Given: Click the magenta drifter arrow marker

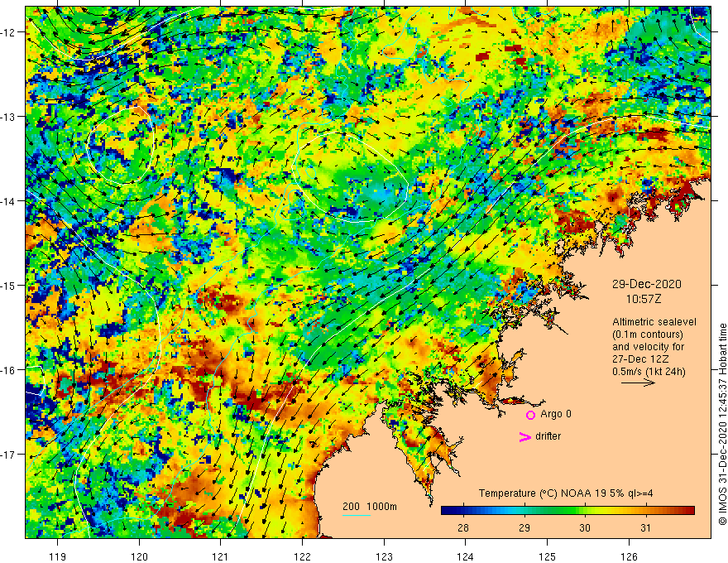Looking at the screenshot, I should pos(524,436).
